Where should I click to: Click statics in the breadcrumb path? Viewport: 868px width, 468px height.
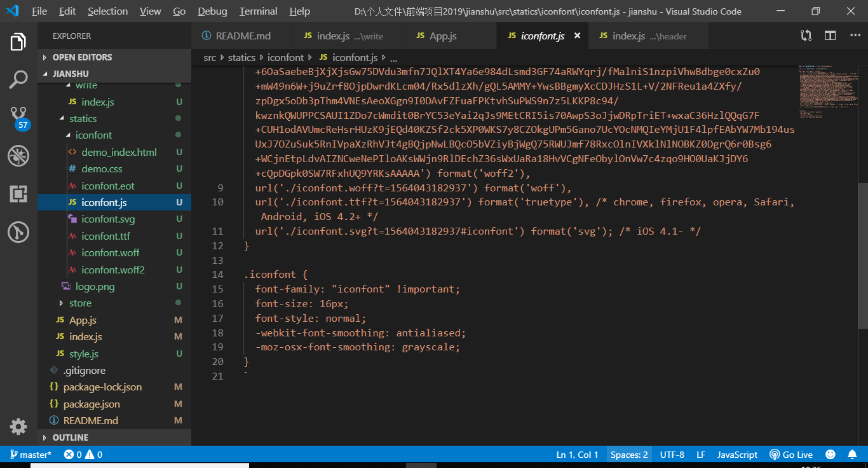tap(241, 58)
